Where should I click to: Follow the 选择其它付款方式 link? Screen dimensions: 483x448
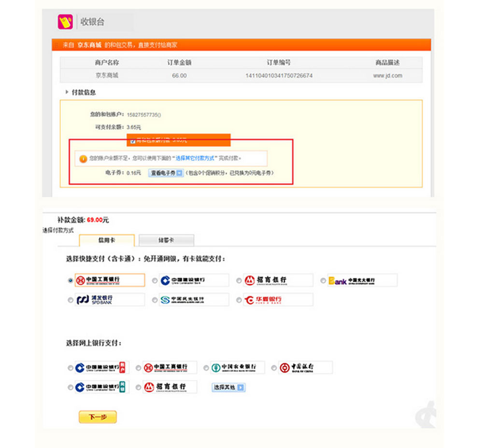click(195, 158)
